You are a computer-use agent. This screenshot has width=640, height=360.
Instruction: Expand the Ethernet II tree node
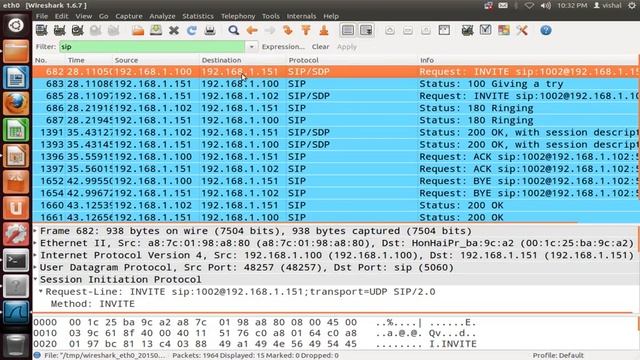point(36,243)
